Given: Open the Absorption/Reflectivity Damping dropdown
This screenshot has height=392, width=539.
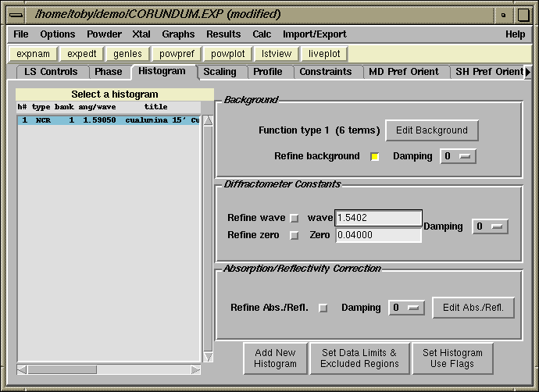Looking at the screenshot, I should (x=406, y=308).
